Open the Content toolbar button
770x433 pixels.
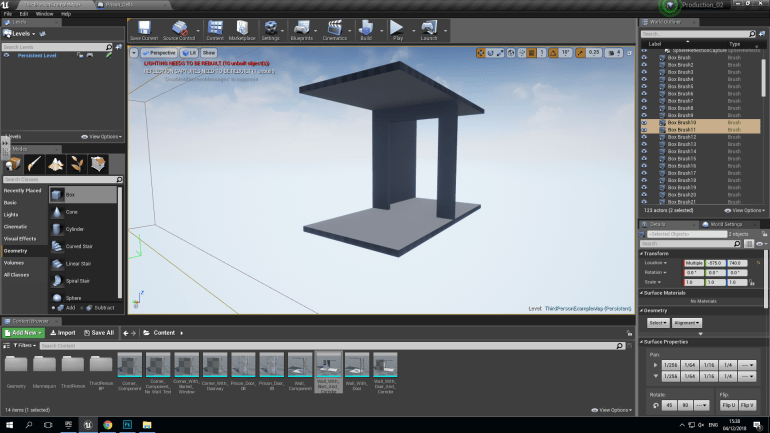tap(215, 30)
